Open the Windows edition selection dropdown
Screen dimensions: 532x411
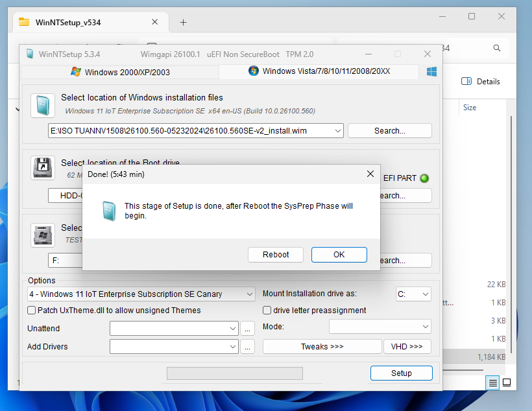pos(249,294)
